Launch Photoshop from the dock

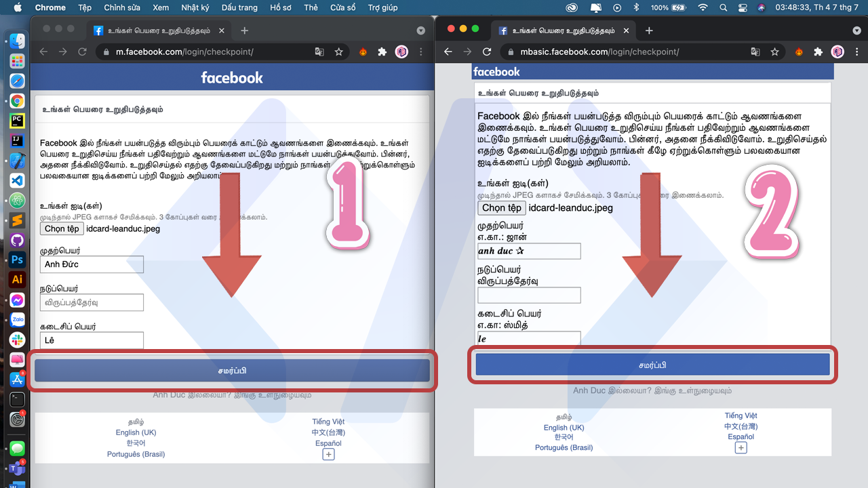18,260
